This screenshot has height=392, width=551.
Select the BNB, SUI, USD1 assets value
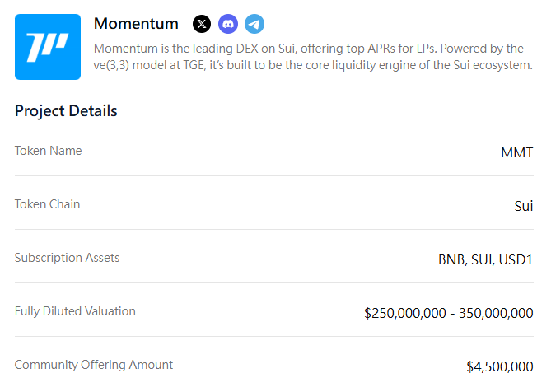point(485,259)
